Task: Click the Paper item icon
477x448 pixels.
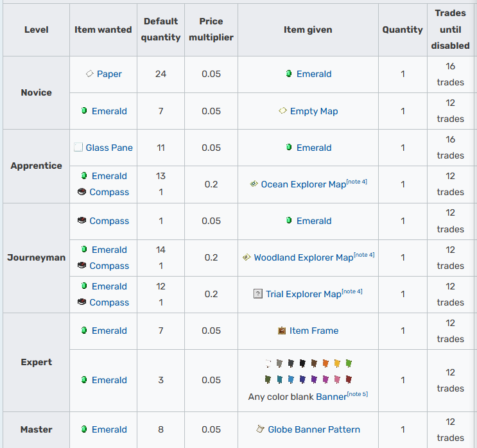Action: 90,74
